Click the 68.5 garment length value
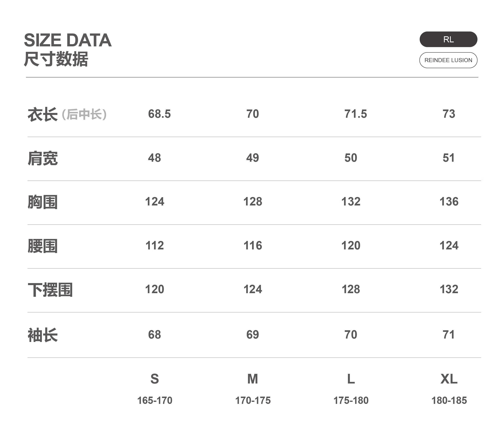This screenshot has height=421, width=504. coord(159,114)
